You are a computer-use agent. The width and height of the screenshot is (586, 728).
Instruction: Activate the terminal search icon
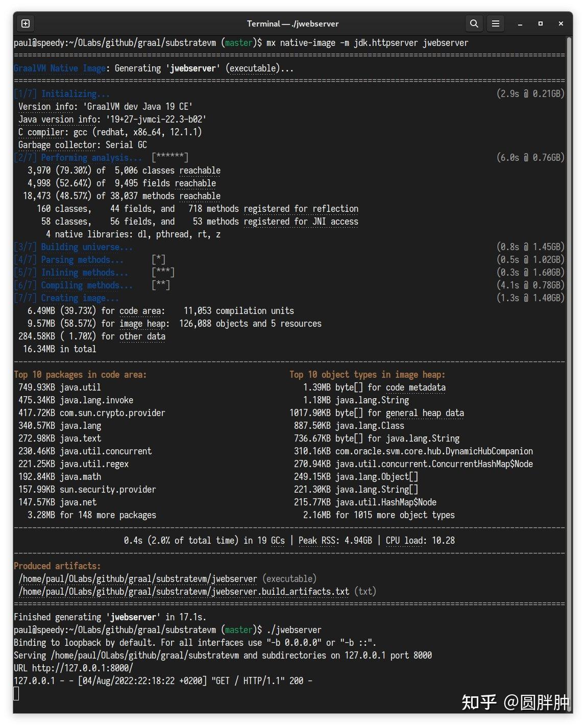coord(473,23)
